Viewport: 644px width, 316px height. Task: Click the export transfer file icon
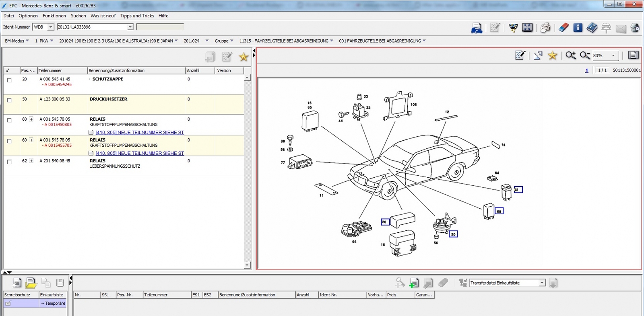click(553, 283)
